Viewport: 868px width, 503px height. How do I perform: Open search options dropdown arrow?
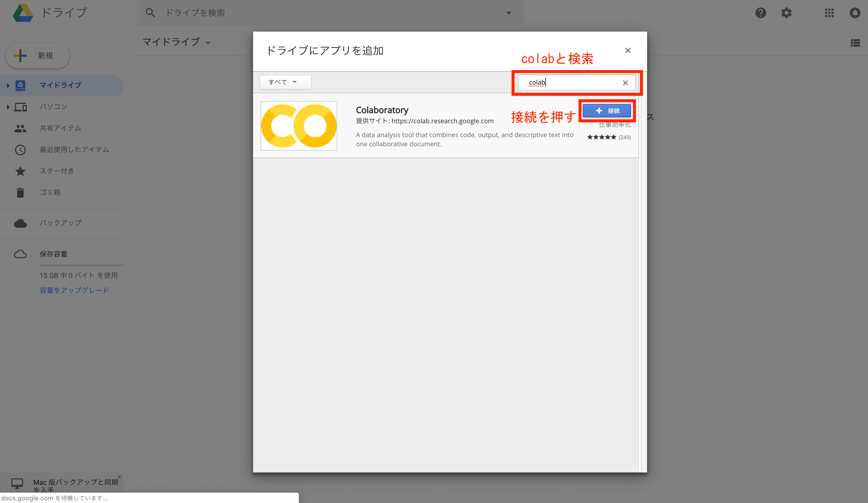point(509,13)
